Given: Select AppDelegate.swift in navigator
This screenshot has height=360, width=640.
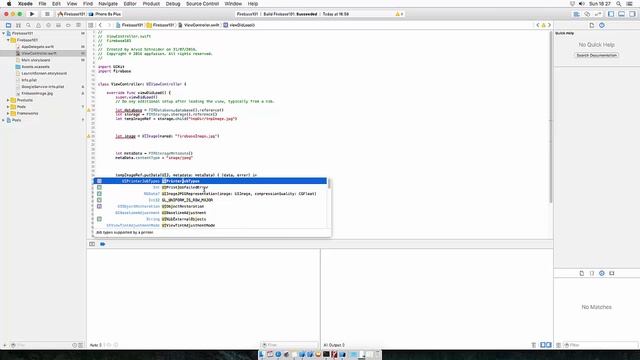Looking at the screenshot, I should [38, 47].
